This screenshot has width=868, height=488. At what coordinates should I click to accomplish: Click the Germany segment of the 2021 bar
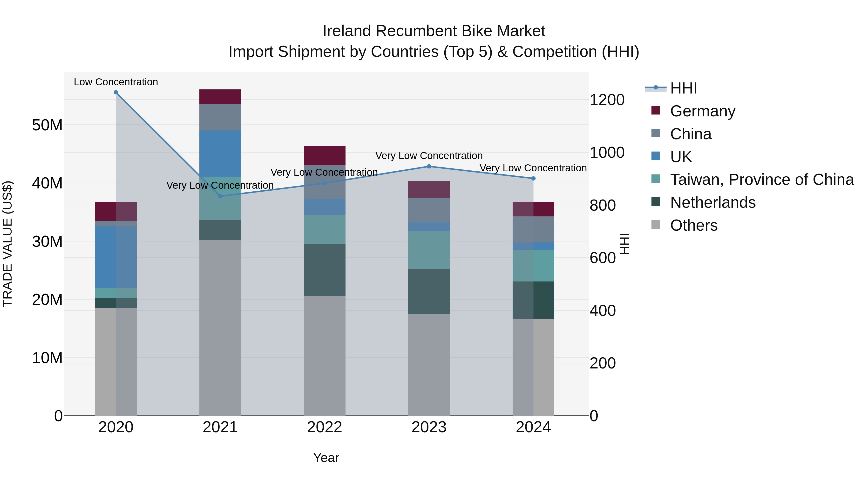coord(220,97)
